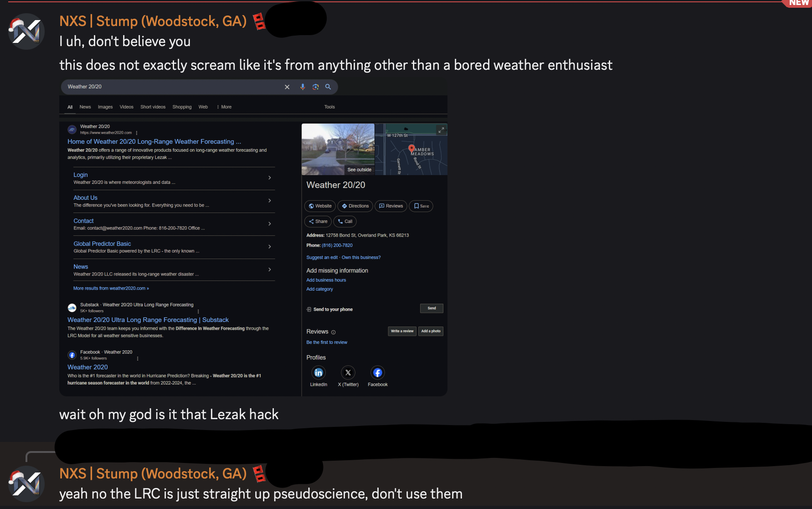Screen dimensions: 812x509
Task: Click Be the first to review link
Action: click(327, 343)
